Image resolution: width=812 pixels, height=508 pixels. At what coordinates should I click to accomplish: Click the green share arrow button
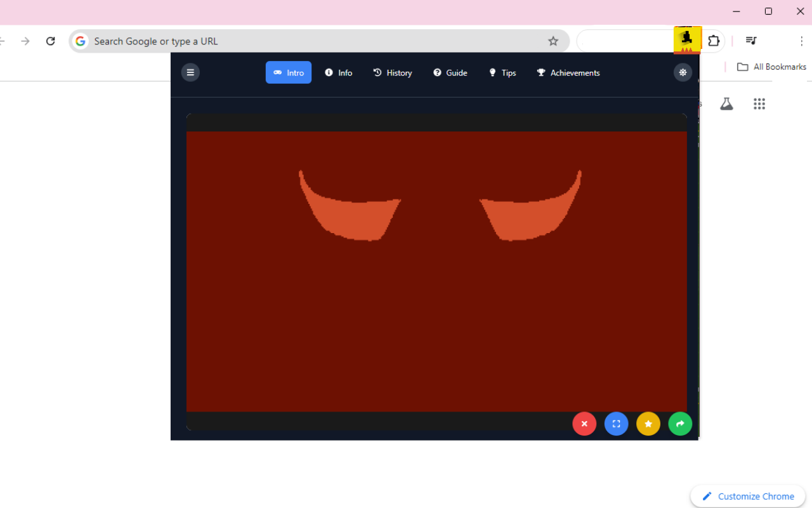pyautogui.click(x=680, y=424)
